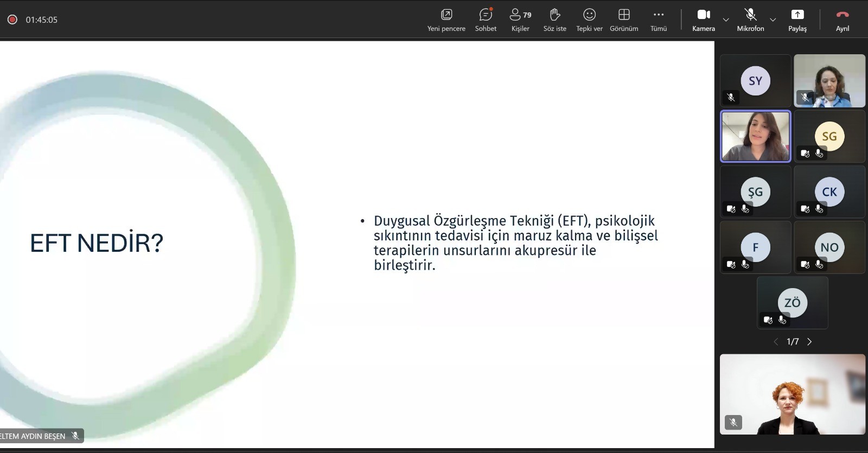The height and width of the screenshot is (453, 868).
Task: Share screen using Paylaş button
Action: pyautogui.click(x=797, y=20)
